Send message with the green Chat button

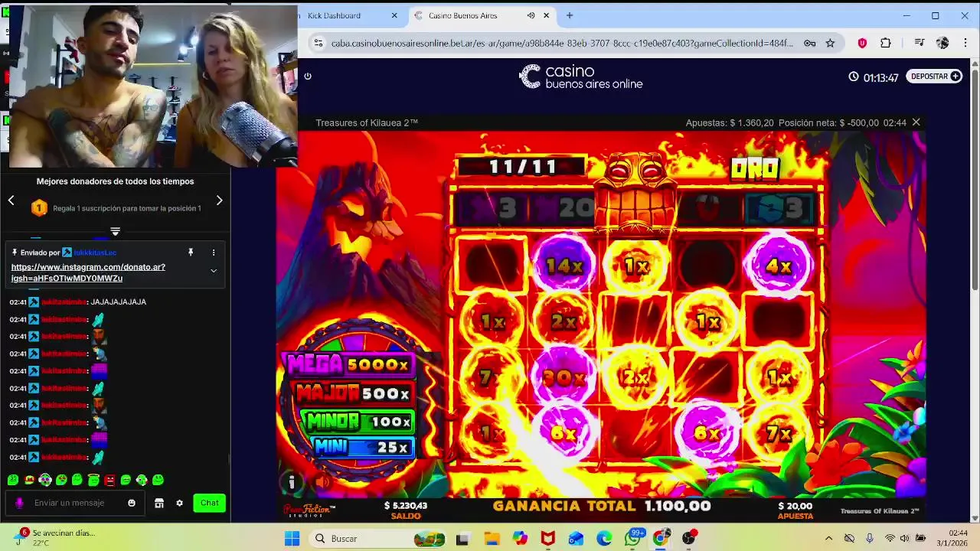210,503
